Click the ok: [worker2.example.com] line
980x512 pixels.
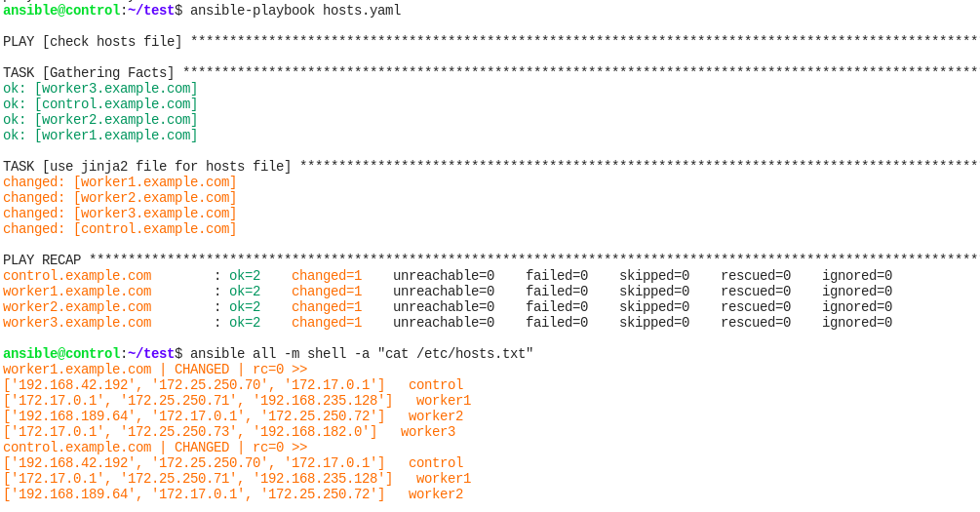pos(100,119)
